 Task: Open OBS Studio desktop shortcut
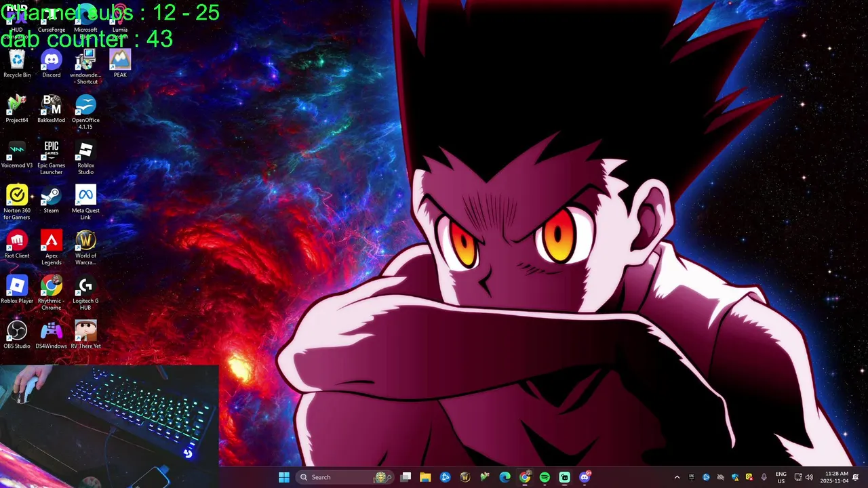point(17,335)
